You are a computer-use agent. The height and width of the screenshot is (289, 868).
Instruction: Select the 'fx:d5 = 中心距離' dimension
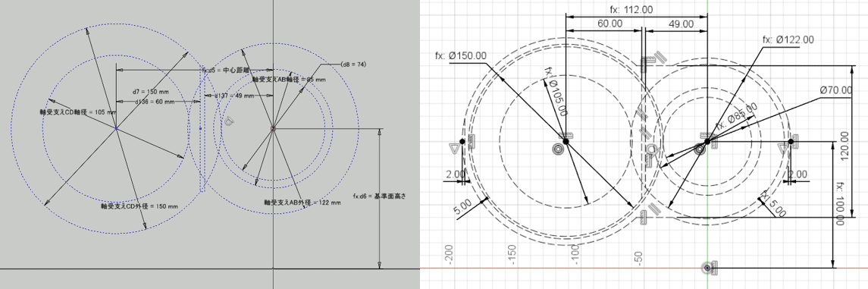click(x=226, y=71)
